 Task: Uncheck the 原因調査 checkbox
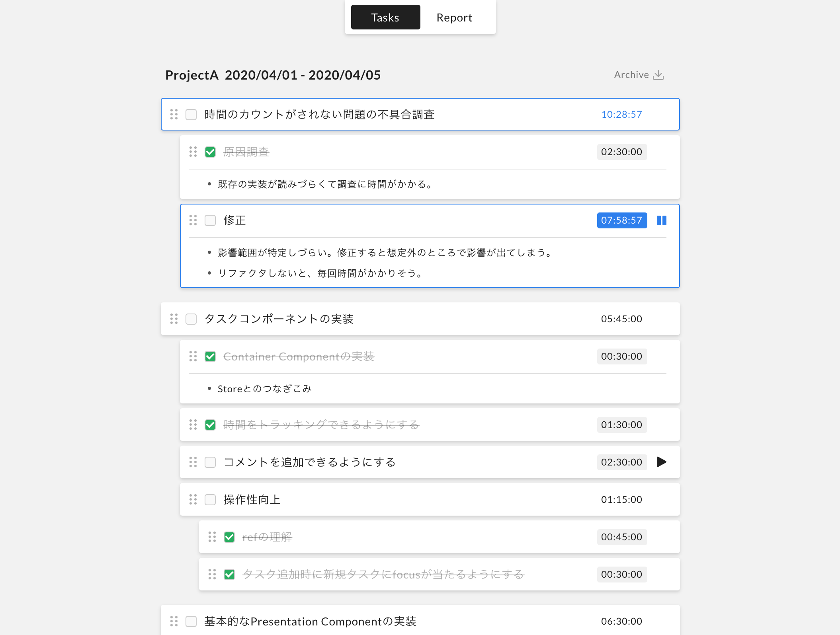210,152
